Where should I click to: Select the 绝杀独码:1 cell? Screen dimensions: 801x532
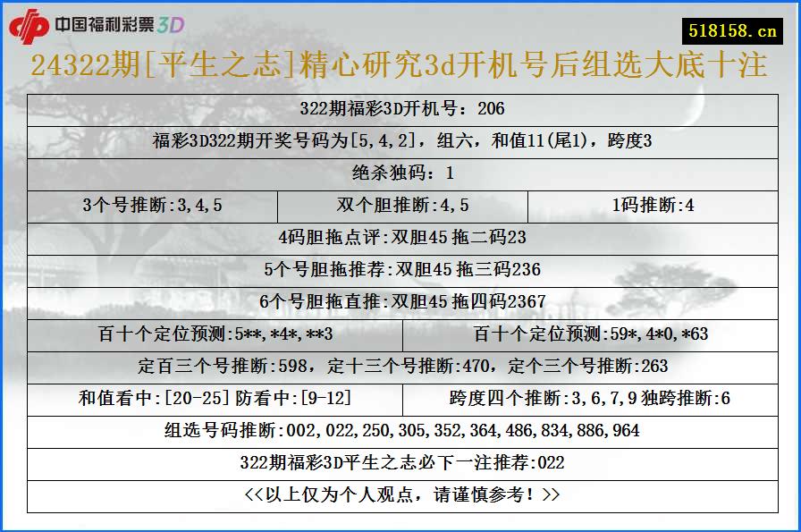pyautogui.click(x=400, y=172)
